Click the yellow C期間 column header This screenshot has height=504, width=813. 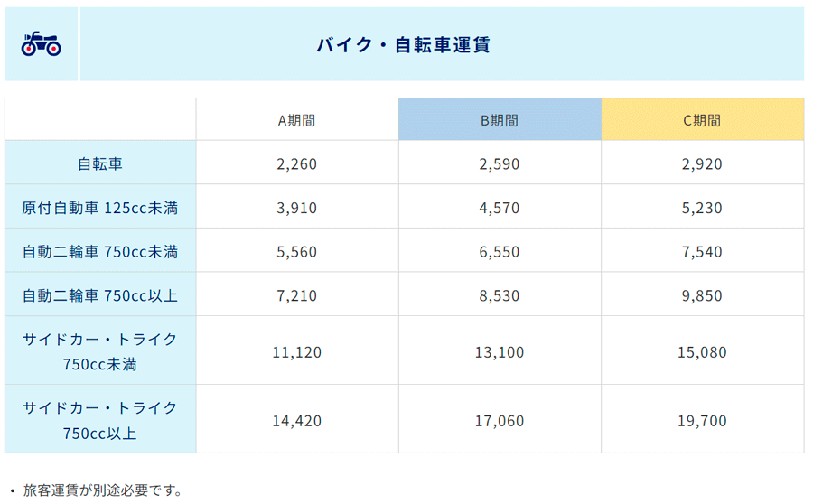[703, 119]
